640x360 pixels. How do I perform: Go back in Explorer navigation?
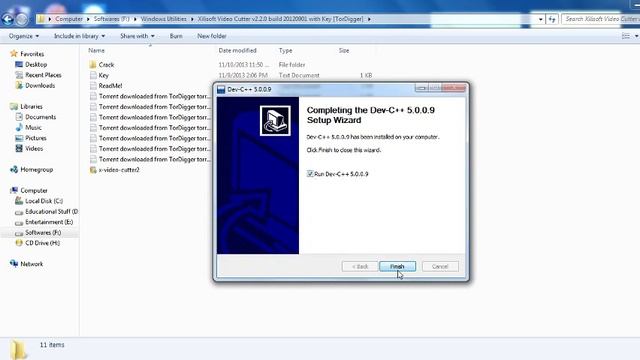7,19
